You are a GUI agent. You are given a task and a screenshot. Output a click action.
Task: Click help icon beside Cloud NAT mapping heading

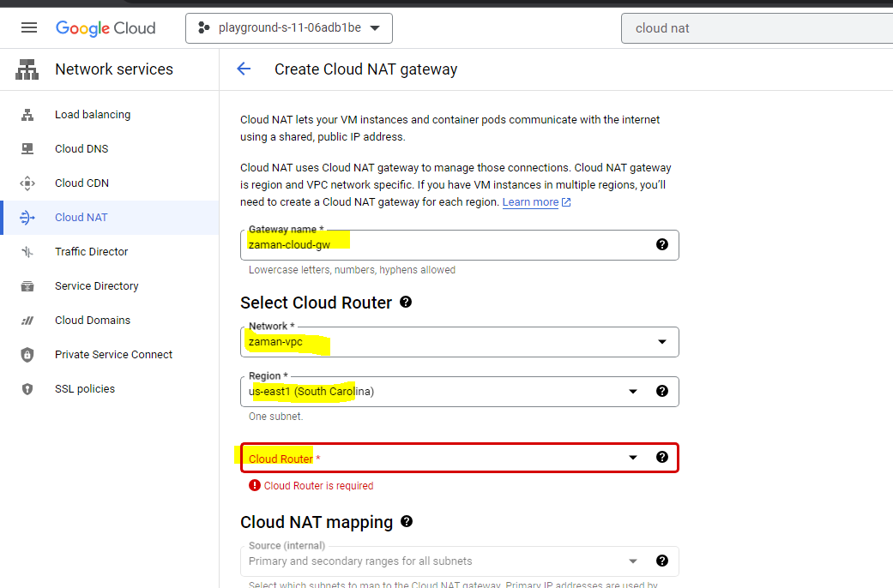(407, 521)
